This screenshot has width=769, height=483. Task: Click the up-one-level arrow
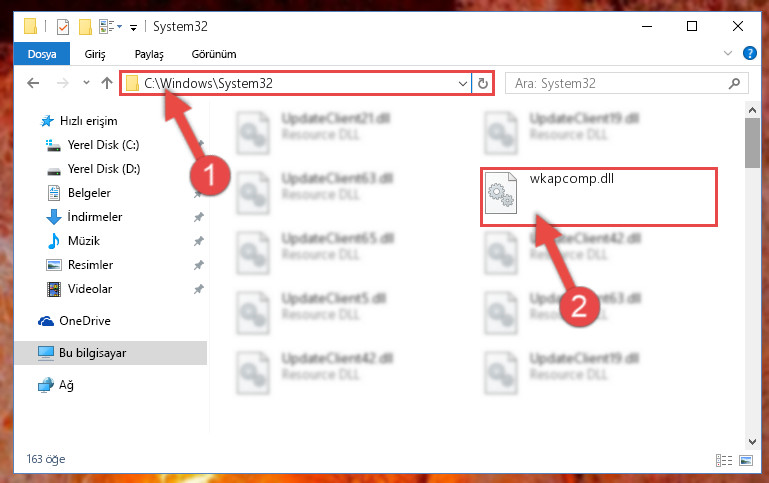tap(107, 83)
